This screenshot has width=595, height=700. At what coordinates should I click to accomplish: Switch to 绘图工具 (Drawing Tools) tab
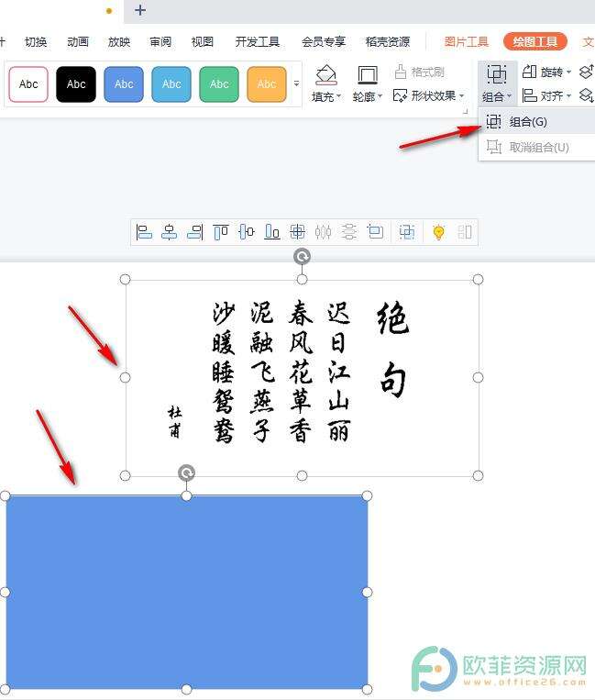click(x=534, y=42)
